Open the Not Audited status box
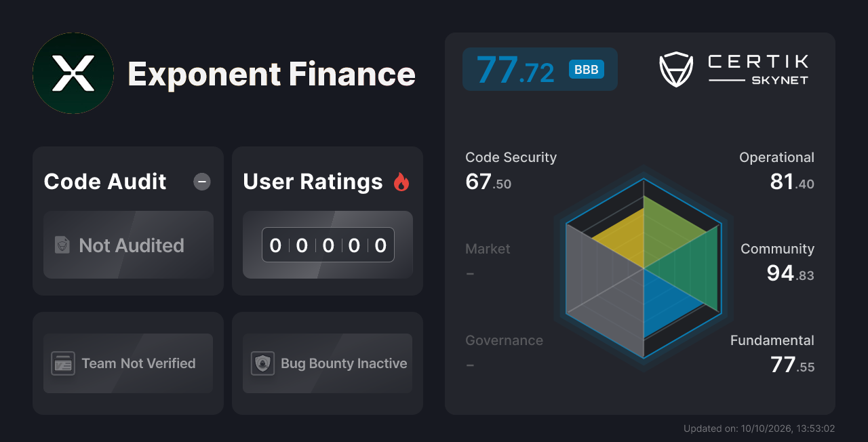 (128, 245)
